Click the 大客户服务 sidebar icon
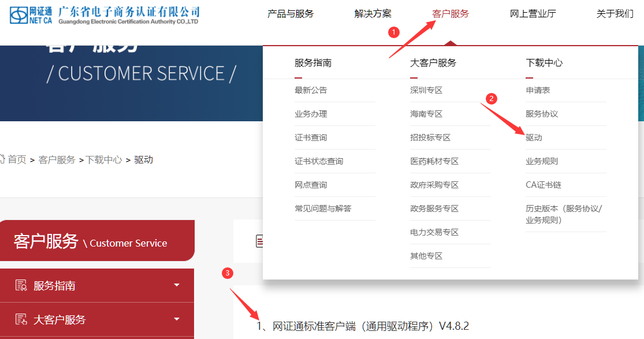Viewport: 644px width, 339px height. pyautogui.click(x=21, y=319)
